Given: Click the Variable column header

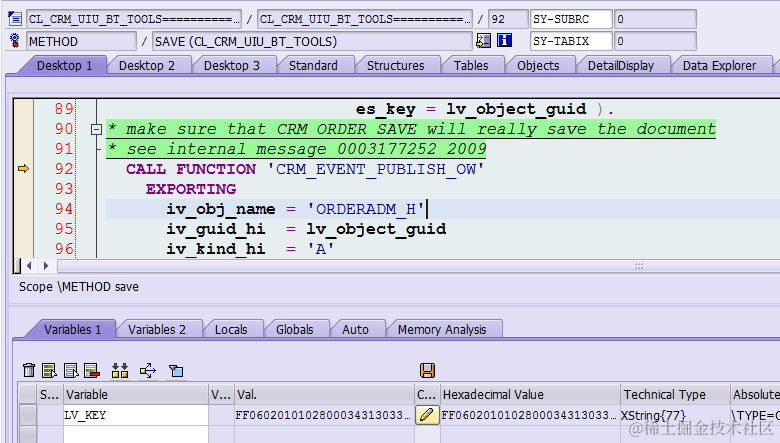Looking at the screenshot, I should 135,395.
